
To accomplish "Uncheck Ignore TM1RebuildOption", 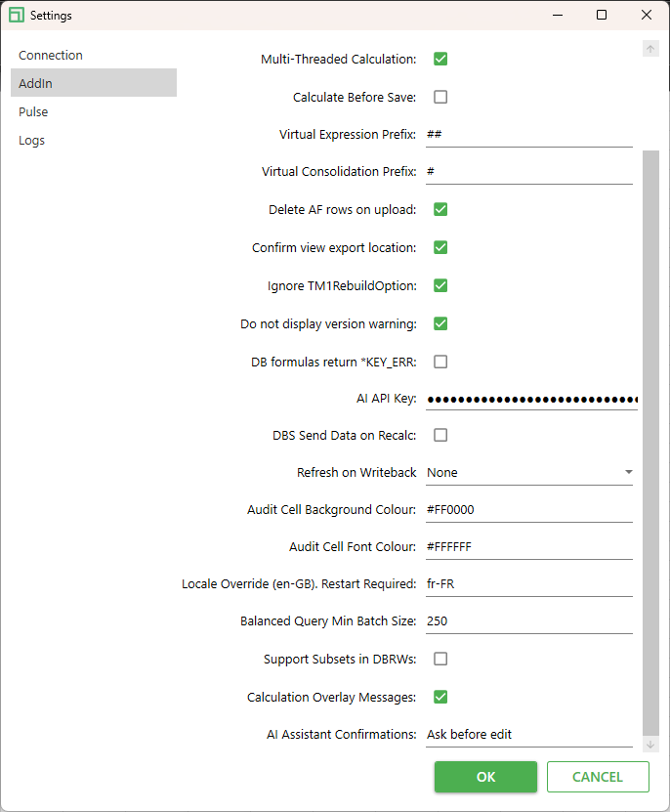I will point(440,285).
